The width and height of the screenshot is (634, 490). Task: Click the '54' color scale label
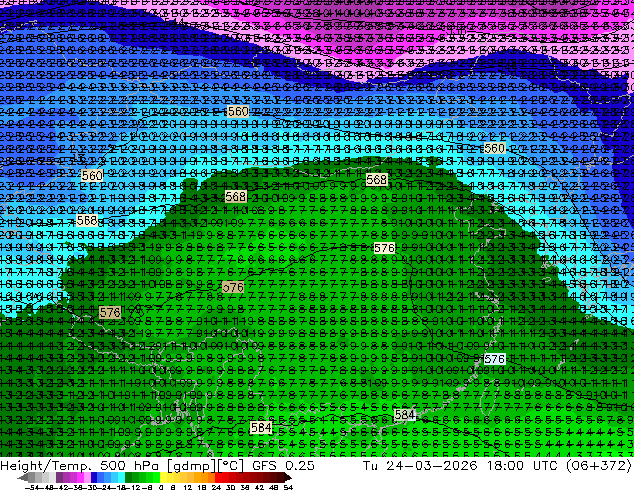click(288, 487)
